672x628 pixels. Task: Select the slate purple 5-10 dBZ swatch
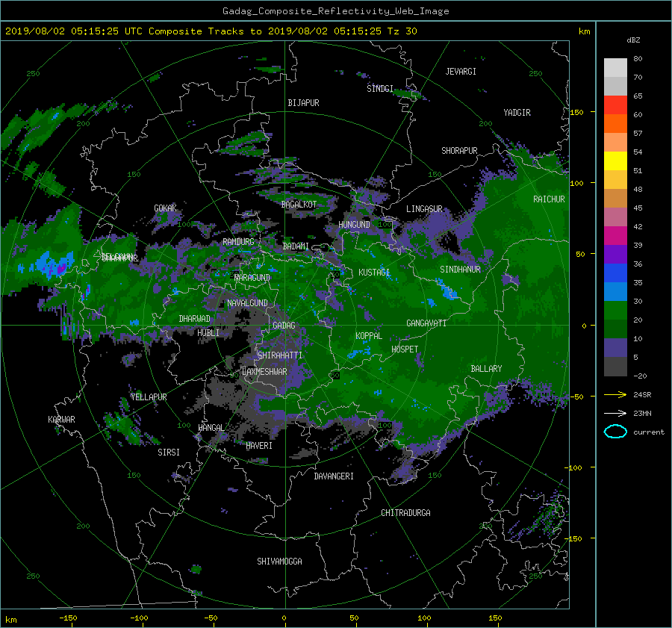pyautogui.click(x=615, y=348)
